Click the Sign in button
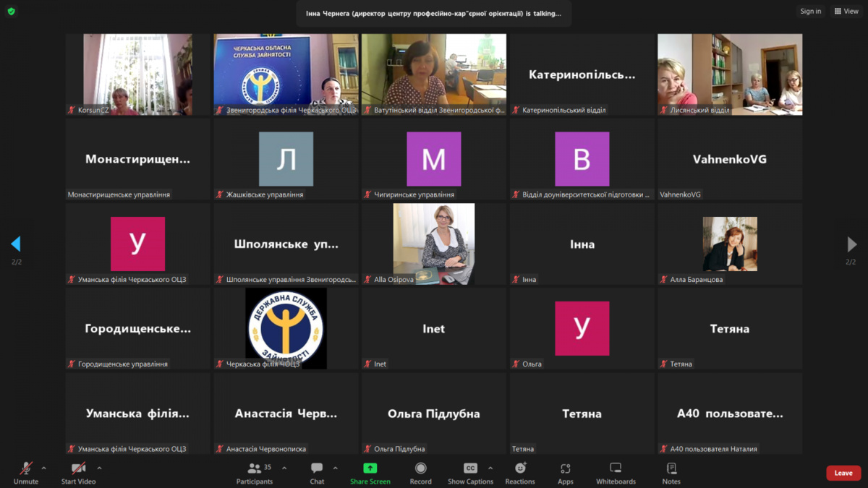This screenshot has width=868, height=488. click(810, 12)
